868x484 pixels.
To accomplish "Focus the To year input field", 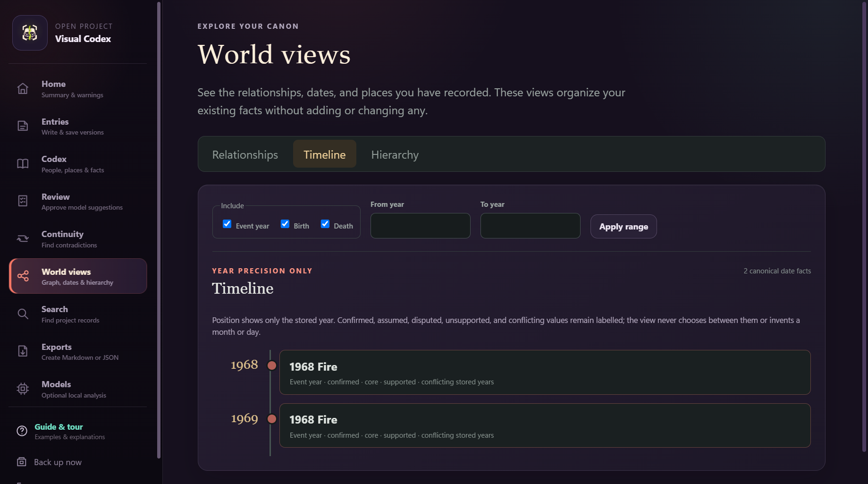I will pos(531,226).
